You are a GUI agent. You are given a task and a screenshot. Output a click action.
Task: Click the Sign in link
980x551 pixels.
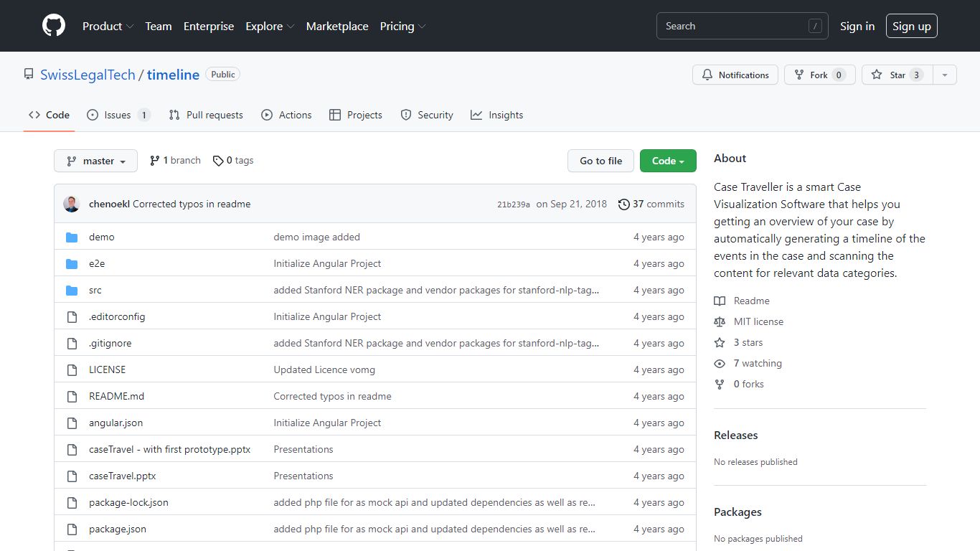click(x=857, y=26)
